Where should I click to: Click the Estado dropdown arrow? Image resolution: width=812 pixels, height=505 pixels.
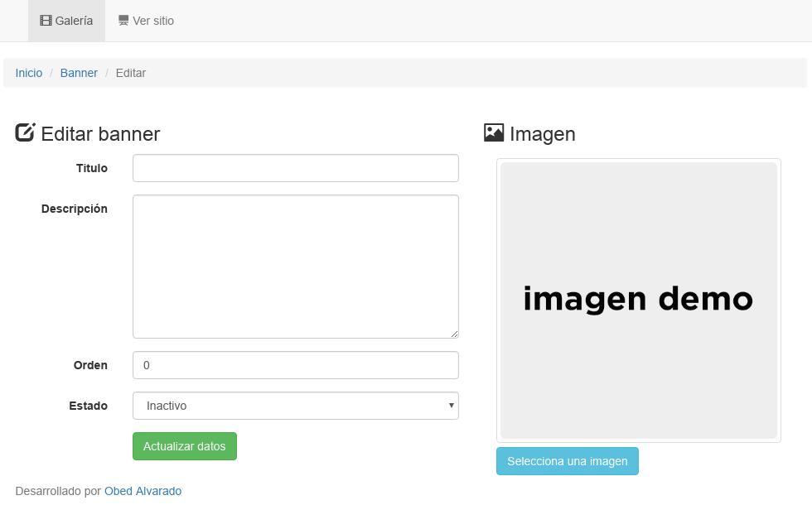pos(451,406)
